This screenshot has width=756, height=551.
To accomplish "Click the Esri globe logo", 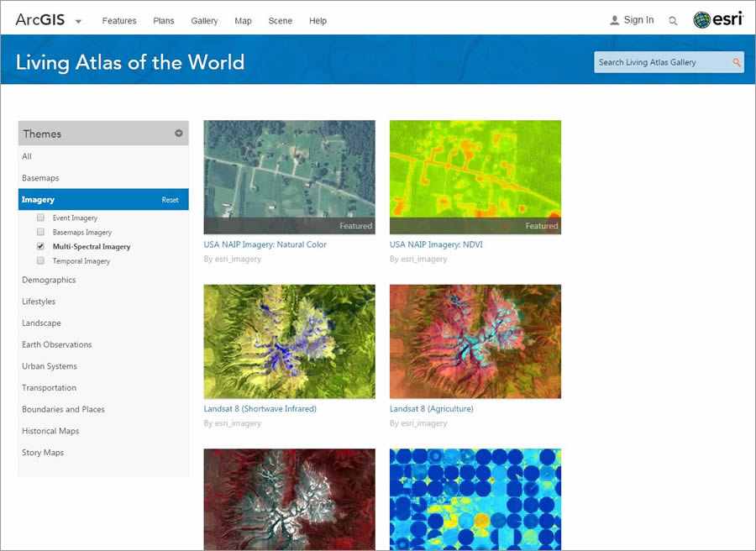I will click(x=701, y=20).
